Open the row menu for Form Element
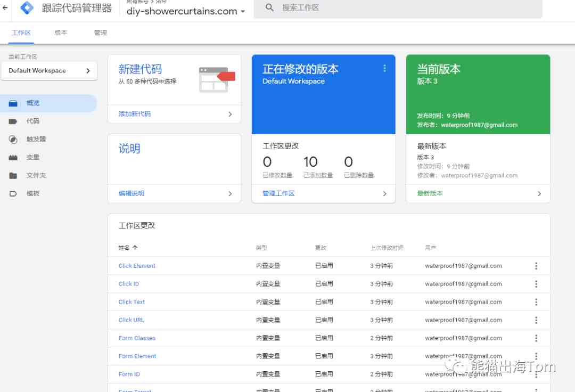The image size is (575, 392). click(x=536, y=356)
